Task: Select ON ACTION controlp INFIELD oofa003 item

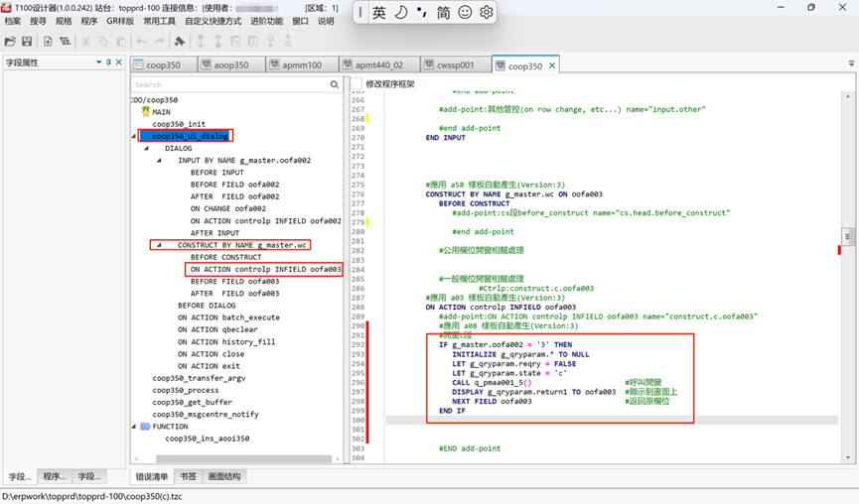Action: click(266, 269)
